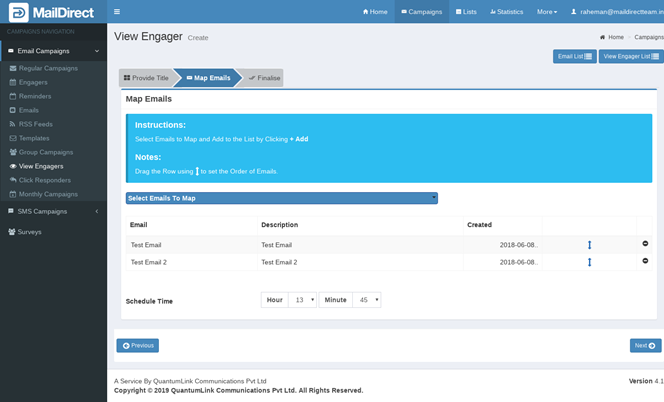The image size is (664, 402).
Task: Click the Previous button
Action: (x=138, y=345)
